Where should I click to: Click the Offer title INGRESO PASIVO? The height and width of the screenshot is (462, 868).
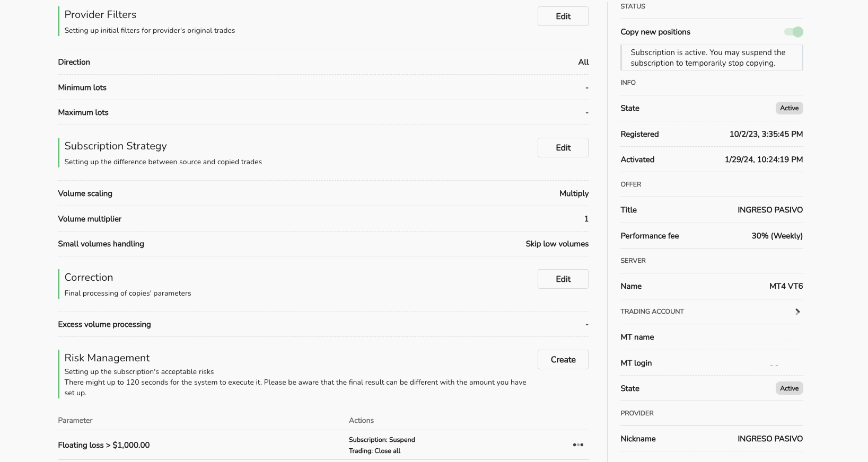click(x=770, y=210)
